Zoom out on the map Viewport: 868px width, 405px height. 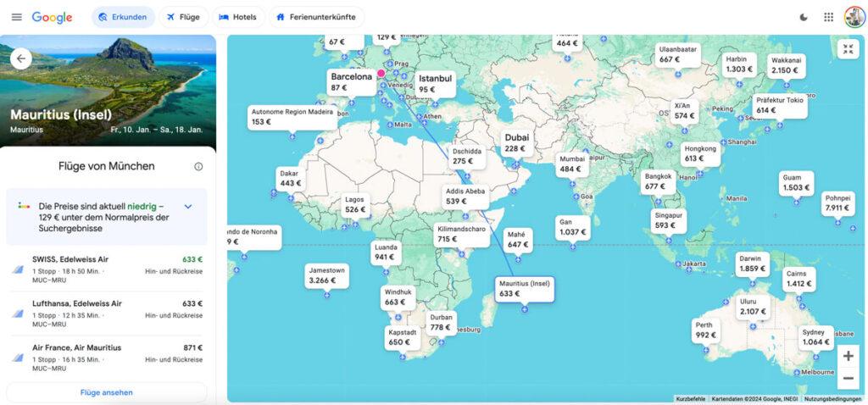point(848,379)
